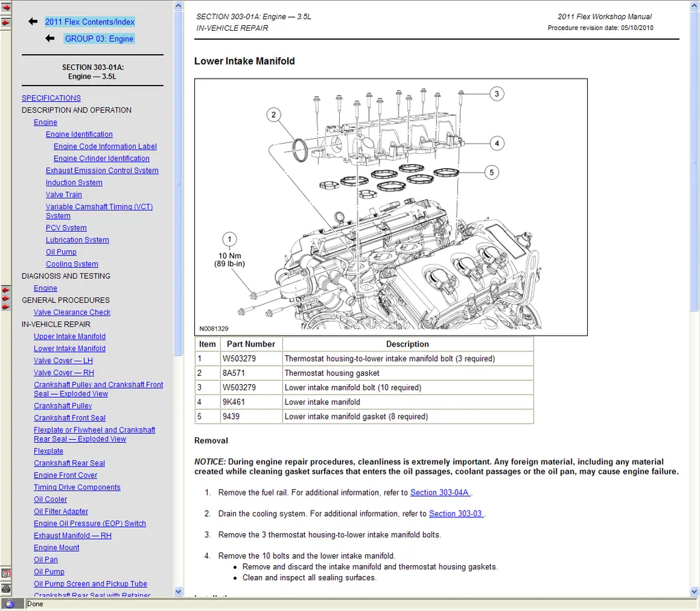Viewport: 700px width, 611px height.
Task: Click the red left-pointing arrow icon at top
Action: tap(5, 8)
